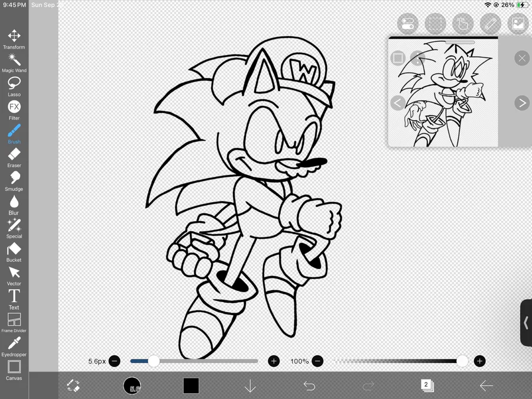Undo the last stroke
This screenshot has width=532, height=399.
tap(309, 386)
